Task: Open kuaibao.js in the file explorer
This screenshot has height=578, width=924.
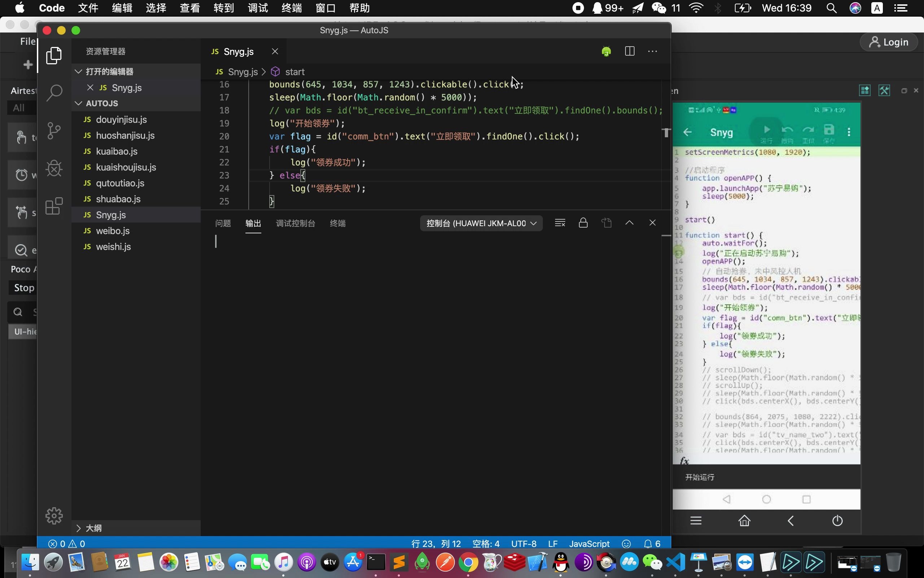Action: [136, 151]
